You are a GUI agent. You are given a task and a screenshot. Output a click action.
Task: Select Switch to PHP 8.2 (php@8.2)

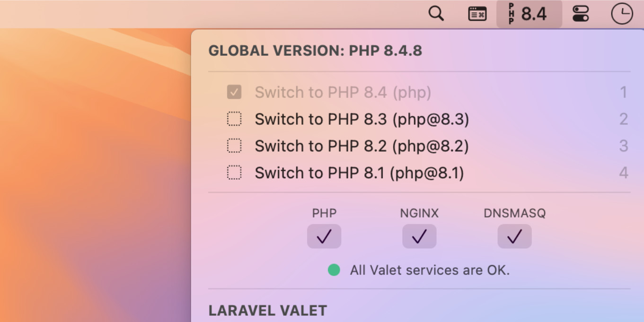[x=362, y=146]
